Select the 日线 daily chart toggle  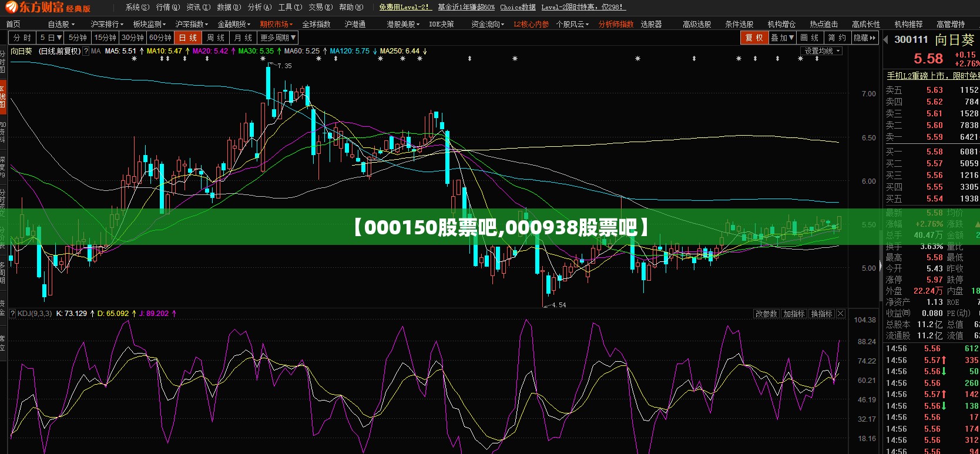pos(188,38)
